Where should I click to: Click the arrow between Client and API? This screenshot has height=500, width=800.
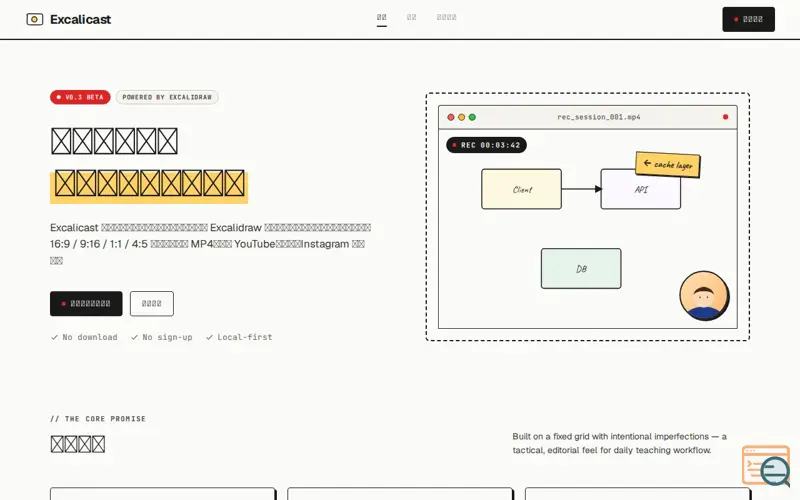pos(581,189)
